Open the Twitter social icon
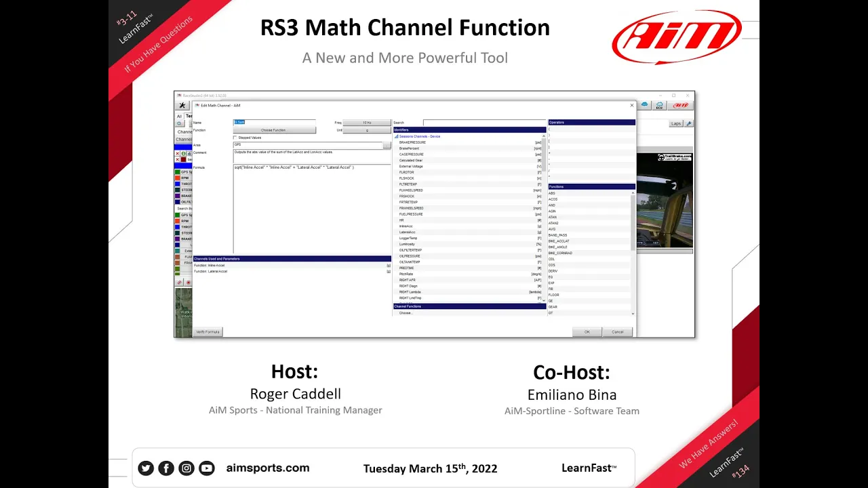The image size is (868, 488). coord(146,468)
